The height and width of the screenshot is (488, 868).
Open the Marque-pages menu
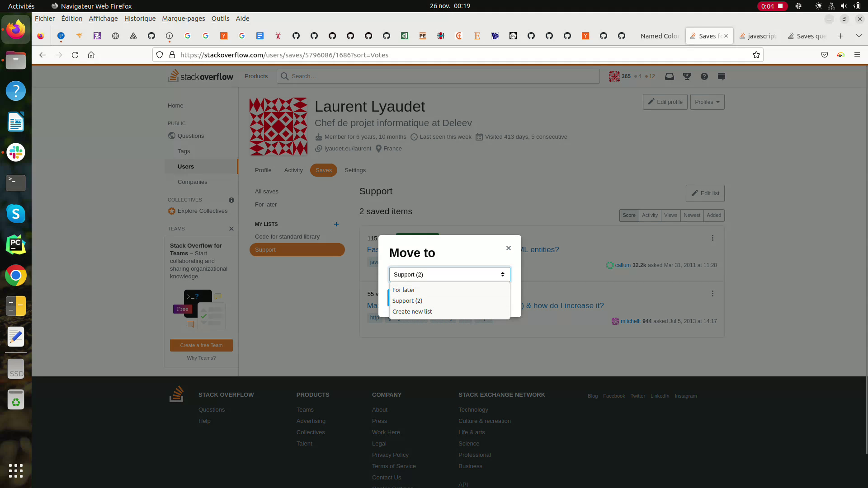point(184,19)
